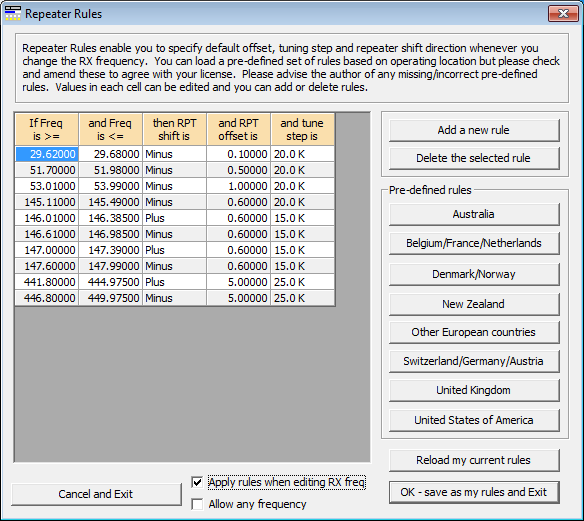584x521 pixels.
Task: Reload my current rules
Action: tap(474, 460)
